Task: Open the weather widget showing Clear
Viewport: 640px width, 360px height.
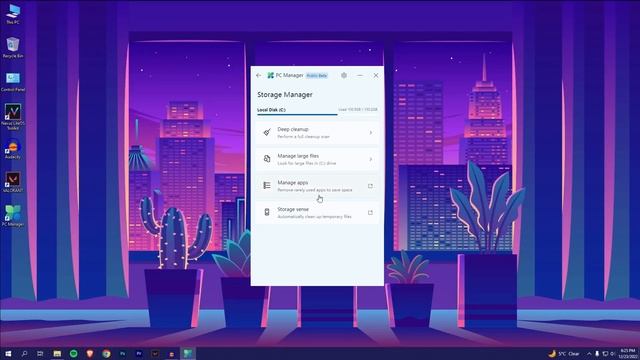Action: (564, 353)
